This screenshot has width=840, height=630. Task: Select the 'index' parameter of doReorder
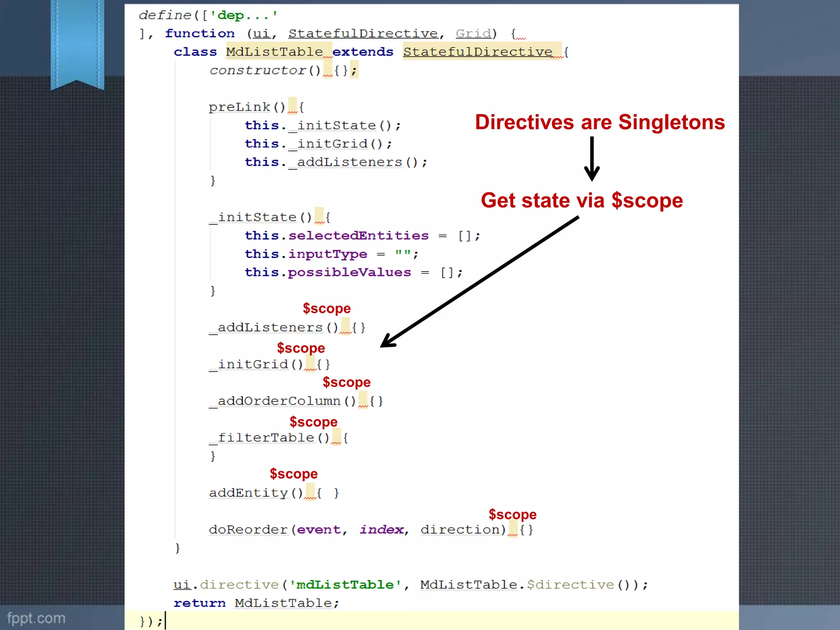381,530
